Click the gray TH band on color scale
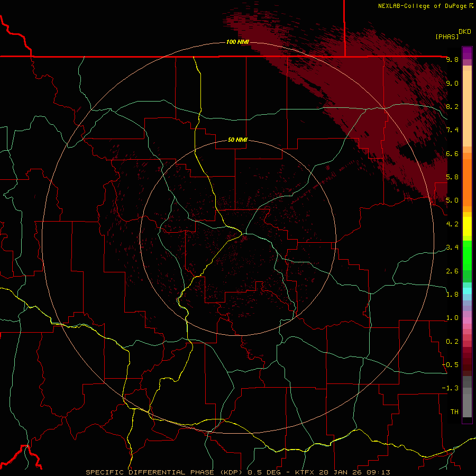Screen dimensions: 476x476 [x=467, y=405]
